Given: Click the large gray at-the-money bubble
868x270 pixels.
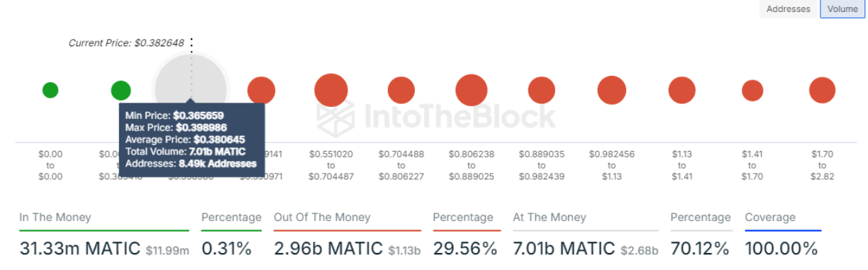Looking at the screenshot, I should 191,90.
